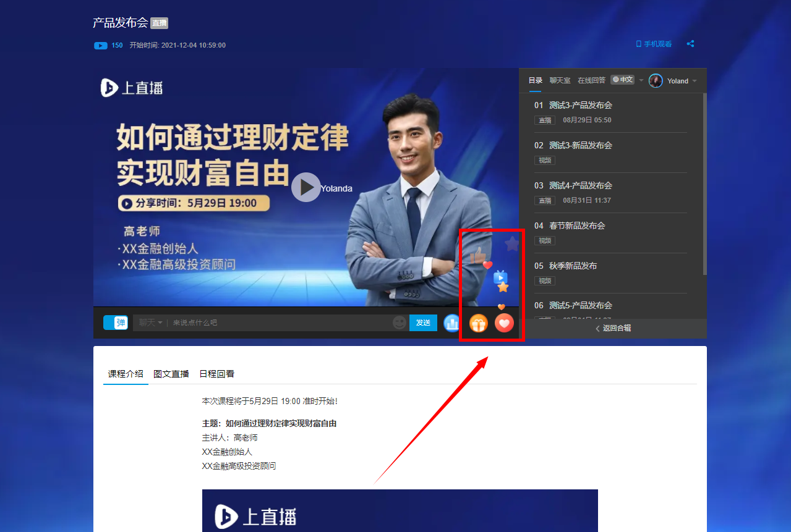Viewport: 791px width, 532px height.
Task: Switch to the 图文直播 tab
Action: click(171, 374)
